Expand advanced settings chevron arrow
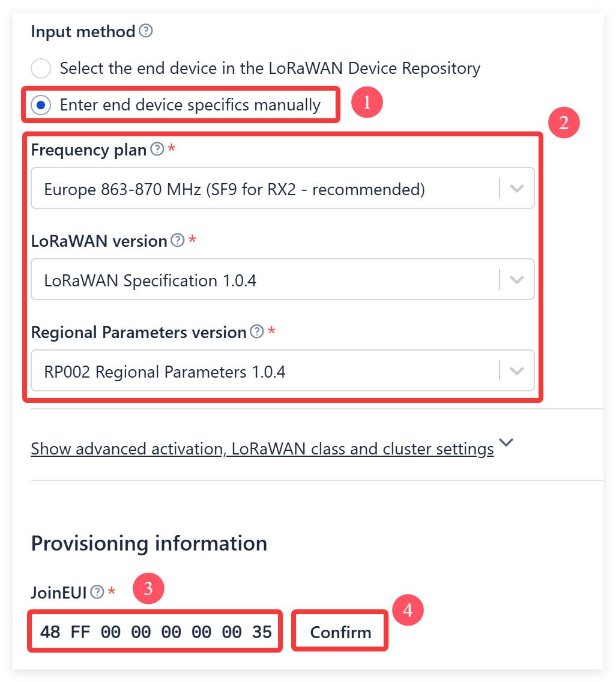 click(506, 443)
